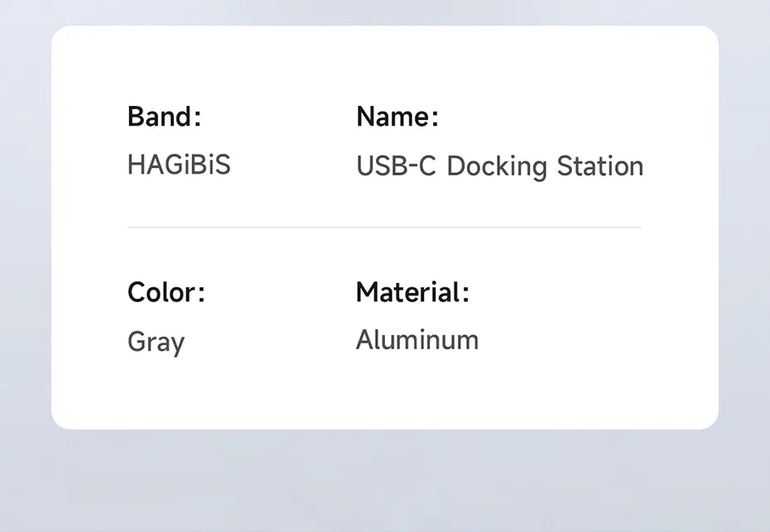Viewport: 770px width, 532px height.
Task: Click the bottom-left rounded corner of the card
Action: tap(60, 420)
